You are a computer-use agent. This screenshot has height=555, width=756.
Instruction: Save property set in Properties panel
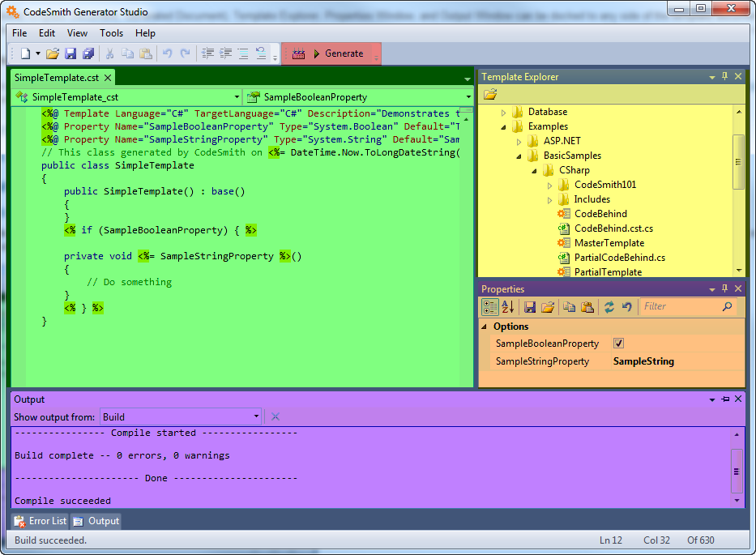tap(530, 307)
